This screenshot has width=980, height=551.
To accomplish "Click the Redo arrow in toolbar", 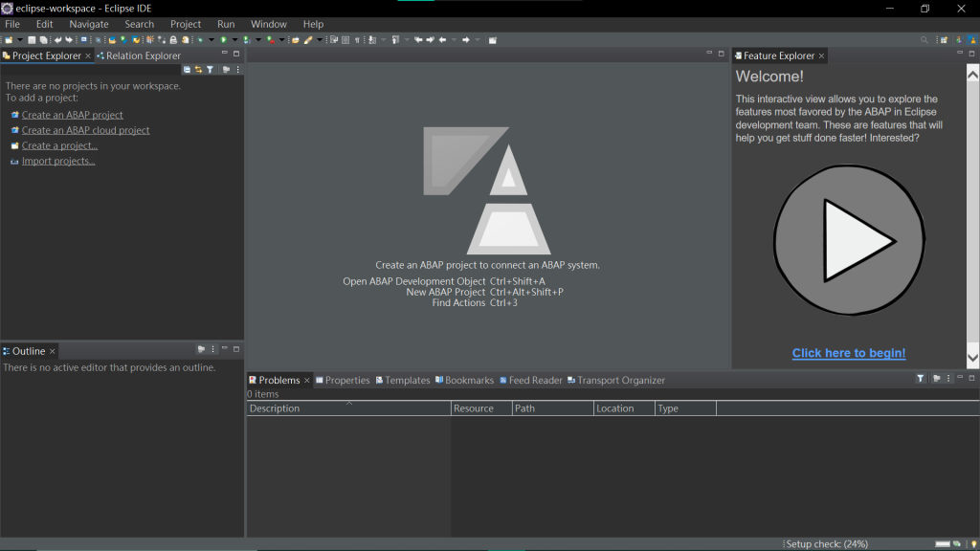I will [69, 40].
